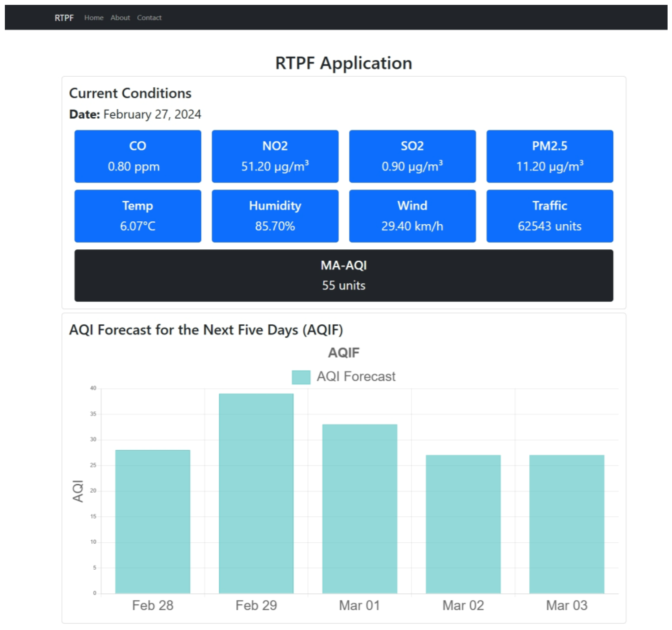The height and width of the screenshot is (630, 672).
Task: Click the tallest Feb 29 forecast bar
Action: pos(256,493)
